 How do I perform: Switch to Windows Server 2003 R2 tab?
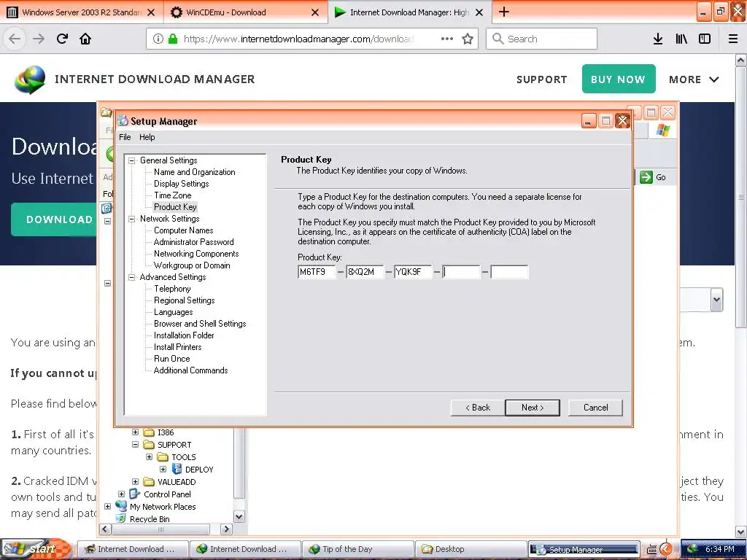pos(81,12)
